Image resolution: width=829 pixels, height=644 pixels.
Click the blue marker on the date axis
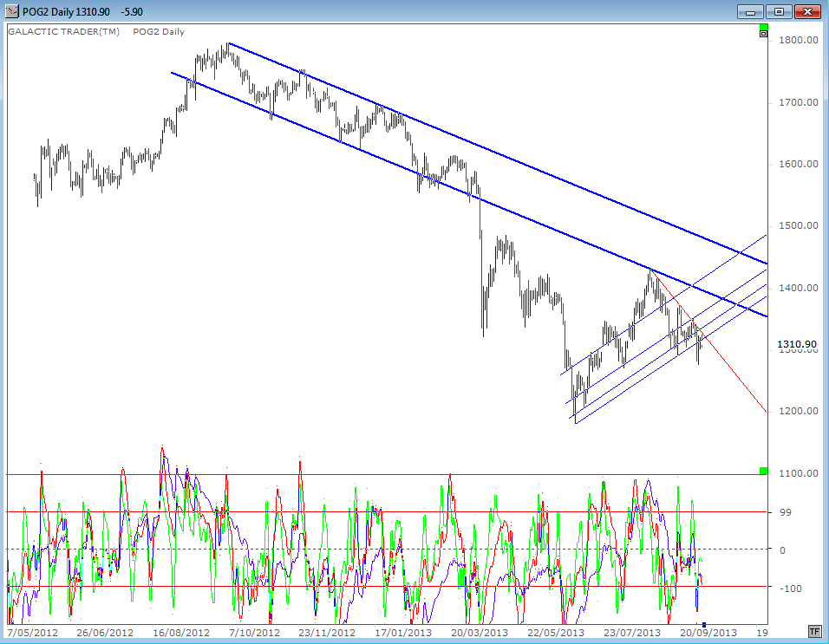pyautogui.click(x=704, y=625)
